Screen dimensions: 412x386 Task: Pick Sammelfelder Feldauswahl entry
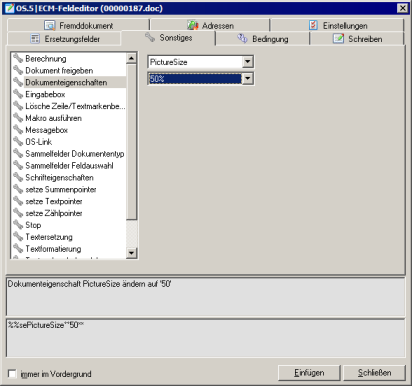point(69,166)
